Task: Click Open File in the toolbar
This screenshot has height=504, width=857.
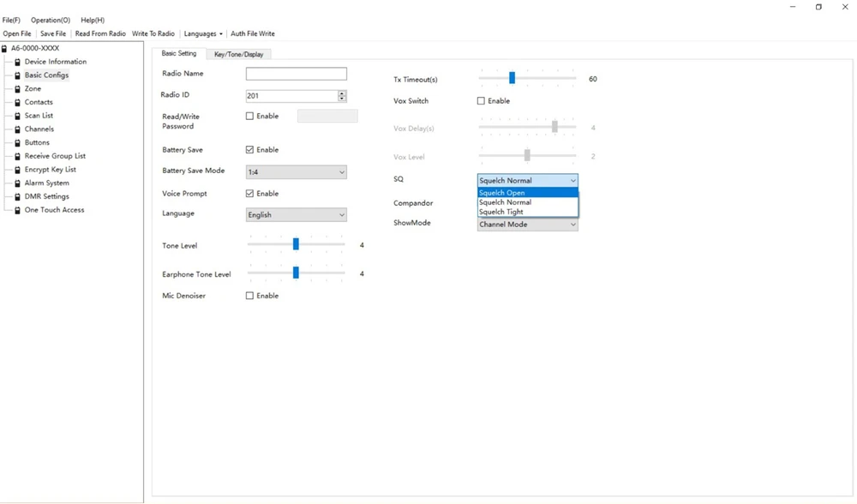Action: [17, 34]
